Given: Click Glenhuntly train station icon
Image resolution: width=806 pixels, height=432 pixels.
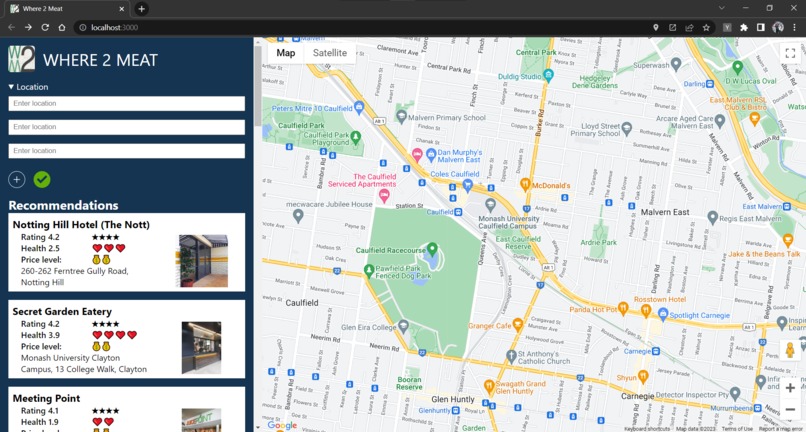Looking at the screenshot, I should point(455,410).
